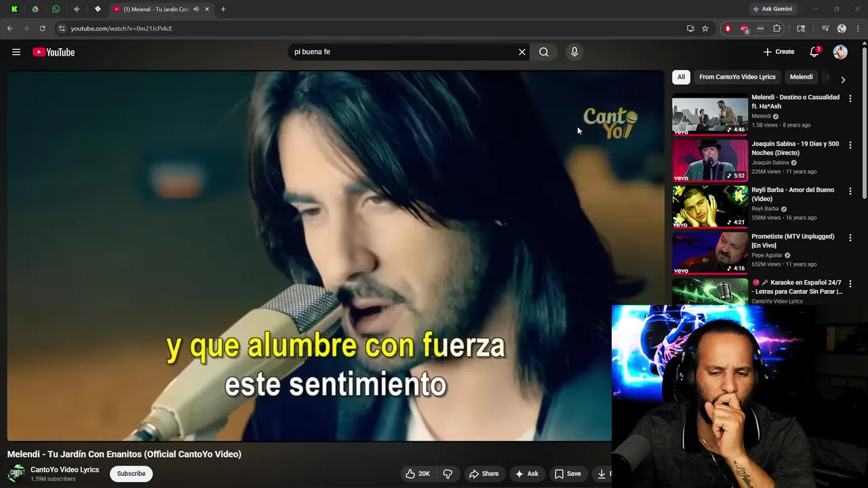Close the Melendi YouTube tab
Viewport: 868px width, 488px height.
(x=207, y=9)
